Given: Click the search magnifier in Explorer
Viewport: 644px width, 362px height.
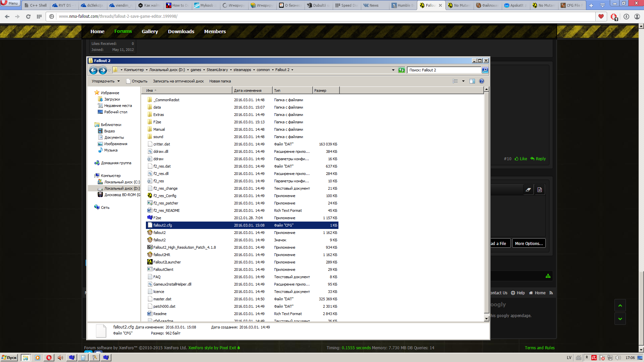Looking at the screenshot, I should pos(485,70).
